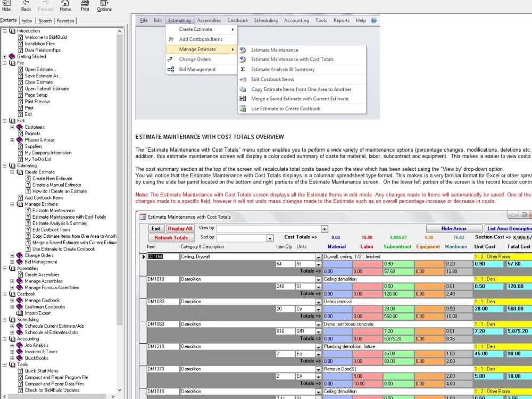Screen dimensions: 532x399
Task: Click the Hide icon in the help toolbar
Action: (6, 6)
